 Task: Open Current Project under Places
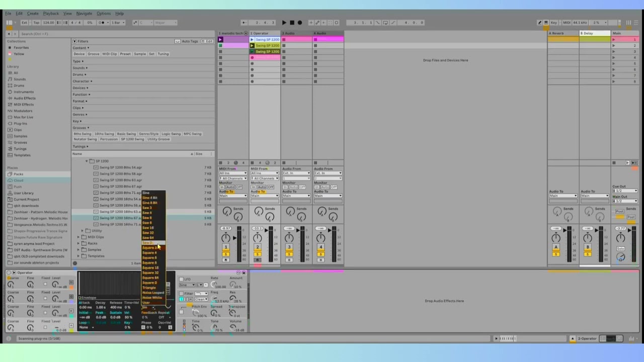click(x=26, y=199)
